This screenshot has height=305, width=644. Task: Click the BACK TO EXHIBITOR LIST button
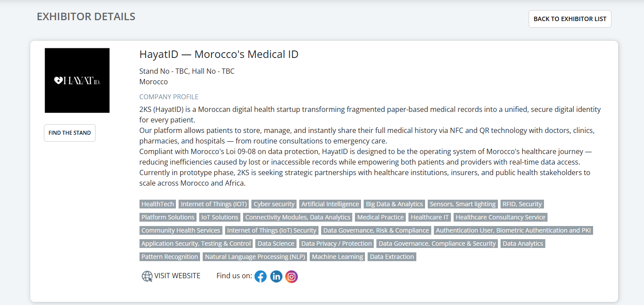tap(569, 18)
